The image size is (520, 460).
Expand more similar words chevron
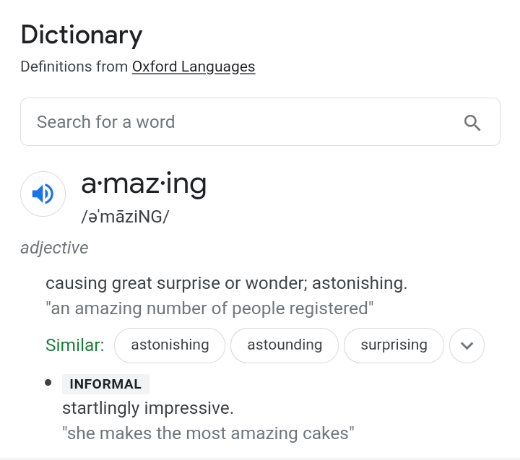(x=467, y=345)
